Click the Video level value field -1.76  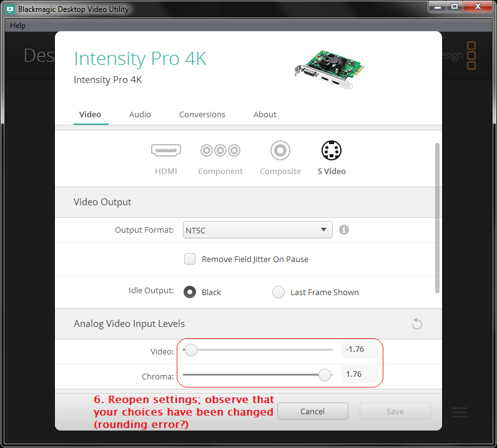pyautogui.click(x=359, y=349)
